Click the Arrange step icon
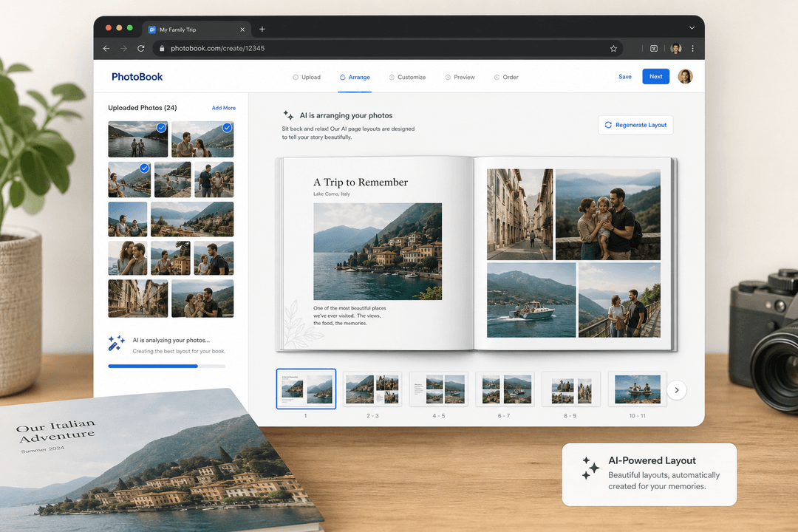Image resolution: width=798 pixels, height=532 pixels. tap(343, 78)
